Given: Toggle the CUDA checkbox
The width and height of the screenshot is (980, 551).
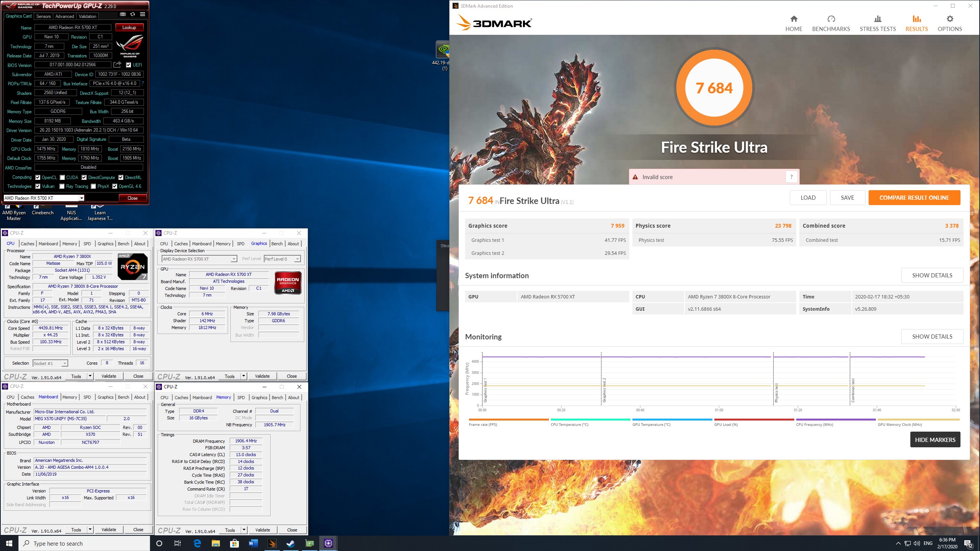Looking at the screenshot, I should [x=62, y=177].
